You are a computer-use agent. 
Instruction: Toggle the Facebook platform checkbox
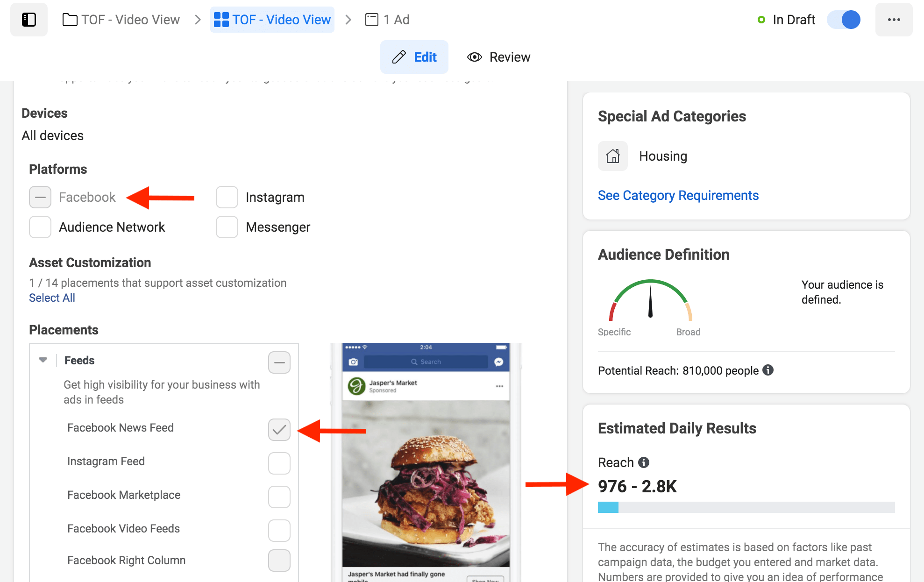coord(40,197)
